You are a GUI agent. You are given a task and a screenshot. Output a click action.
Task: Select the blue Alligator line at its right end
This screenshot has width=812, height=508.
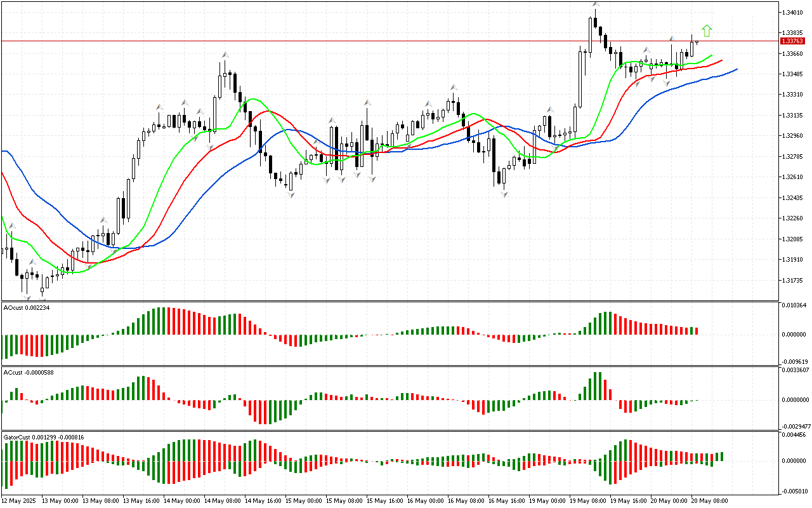pos(735,70)
